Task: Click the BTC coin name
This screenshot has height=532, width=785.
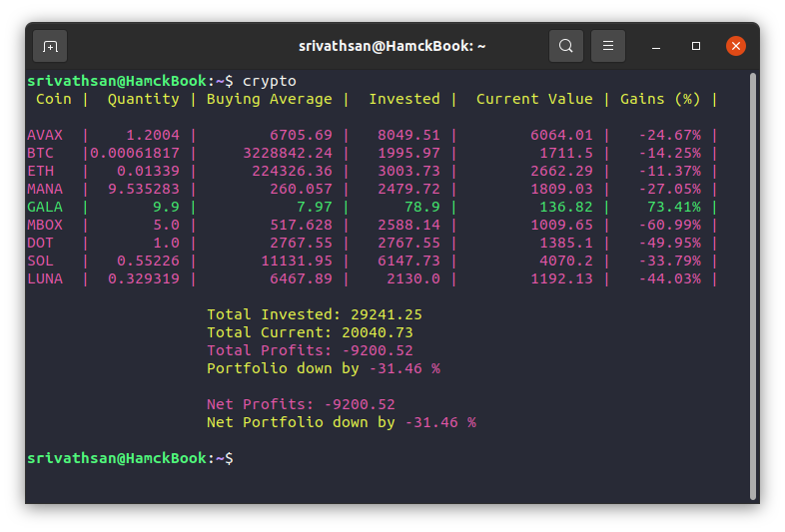Action: tap(41, 153)
